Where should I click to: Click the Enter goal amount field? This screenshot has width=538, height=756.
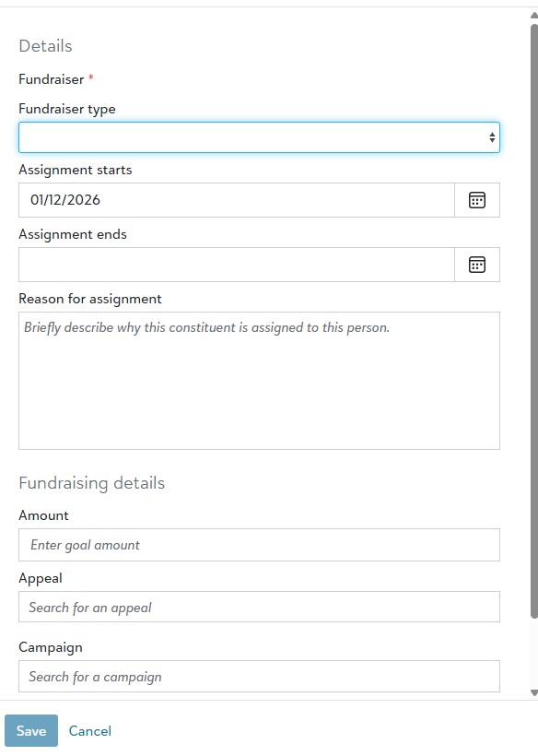coord(259,545)
